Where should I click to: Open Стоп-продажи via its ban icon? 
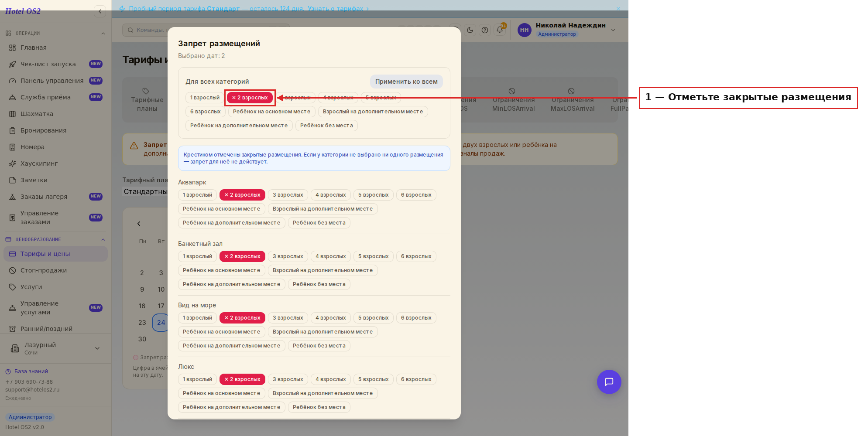click(x=12, y=270)
